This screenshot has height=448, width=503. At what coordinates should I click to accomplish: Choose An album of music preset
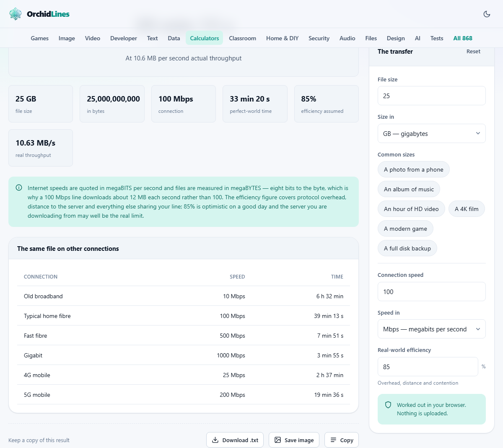click(x=409, y=189)
